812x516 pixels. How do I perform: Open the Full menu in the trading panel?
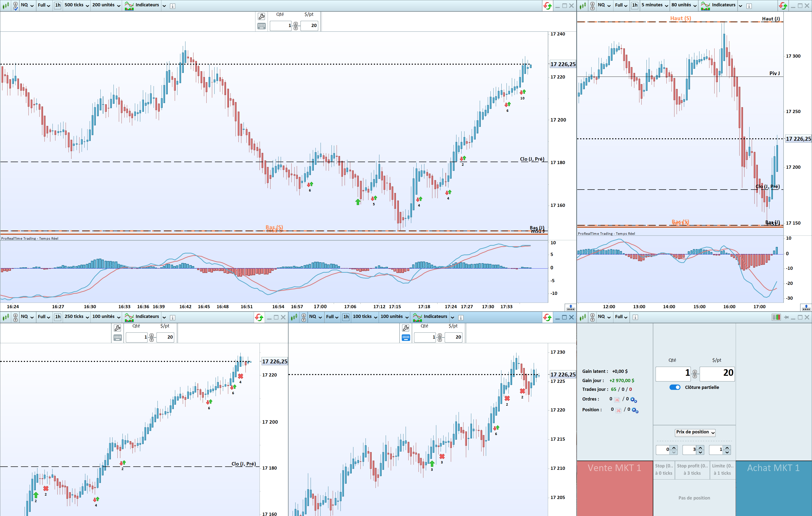tap(621, 317)
